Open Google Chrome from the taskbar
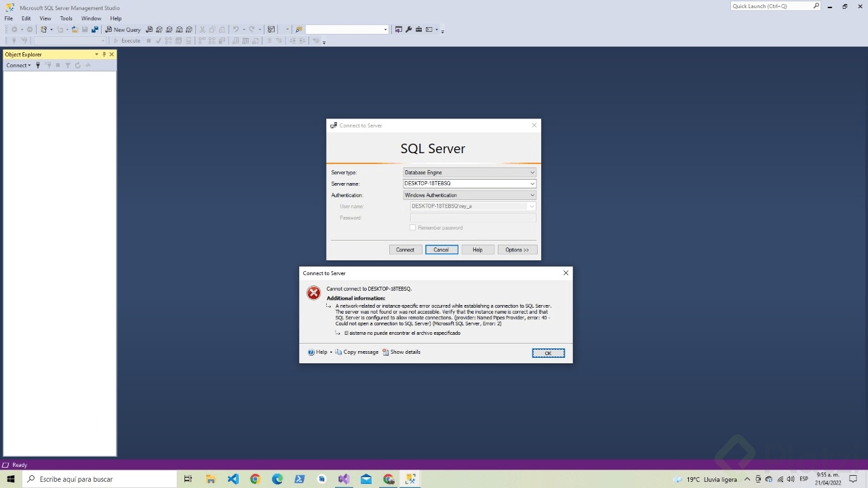 coord(255,479)
